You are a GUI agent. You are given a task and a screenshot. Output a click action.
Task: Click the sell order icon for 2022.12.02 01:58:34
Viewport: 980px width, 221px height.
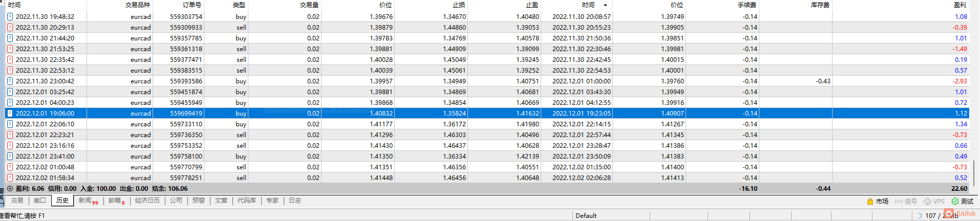coord(10,178)
